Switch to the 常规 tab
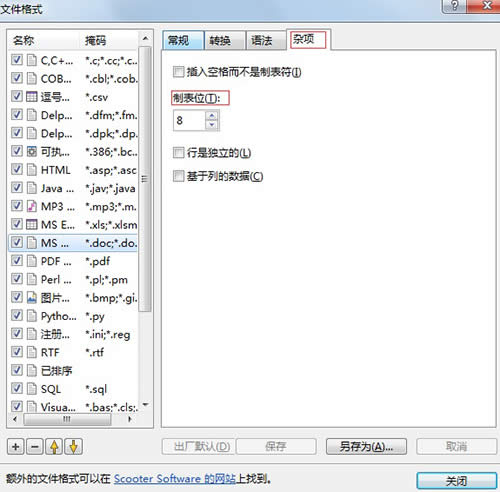This screenshot has height=492, width=500. click(183, 41)
